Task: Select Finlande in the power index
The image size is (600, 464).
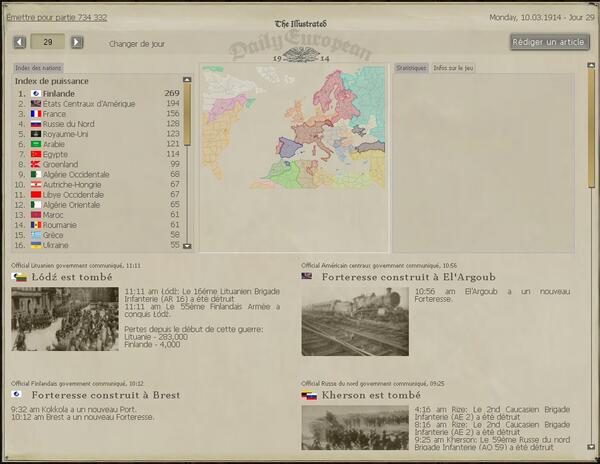Action: point(59,93)
